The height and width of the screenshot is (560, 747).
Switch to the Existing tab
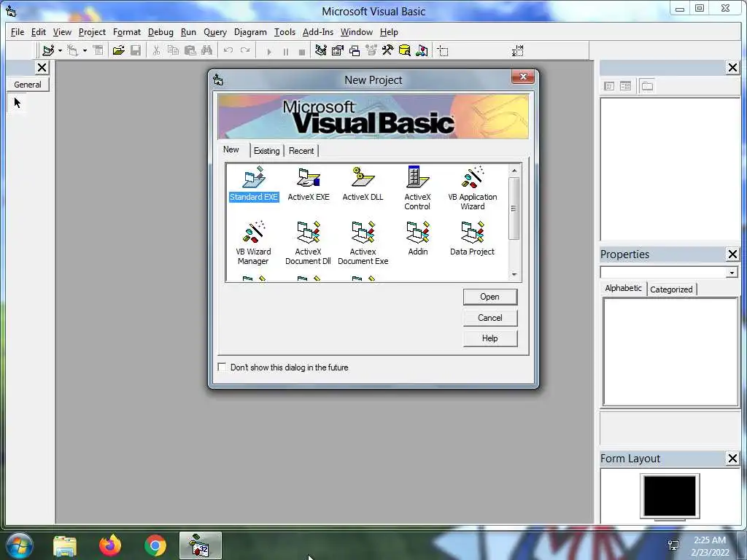[x=266, y=150]
